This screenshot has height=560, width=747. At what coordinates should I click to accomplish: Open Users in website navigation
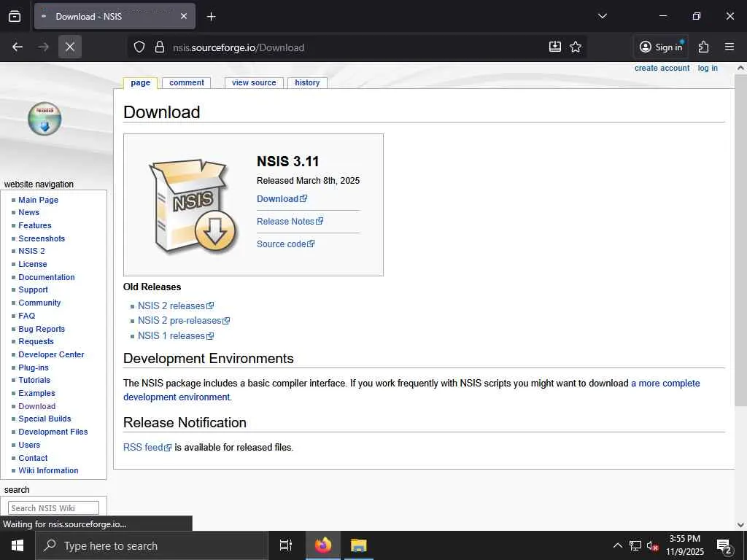29,445
